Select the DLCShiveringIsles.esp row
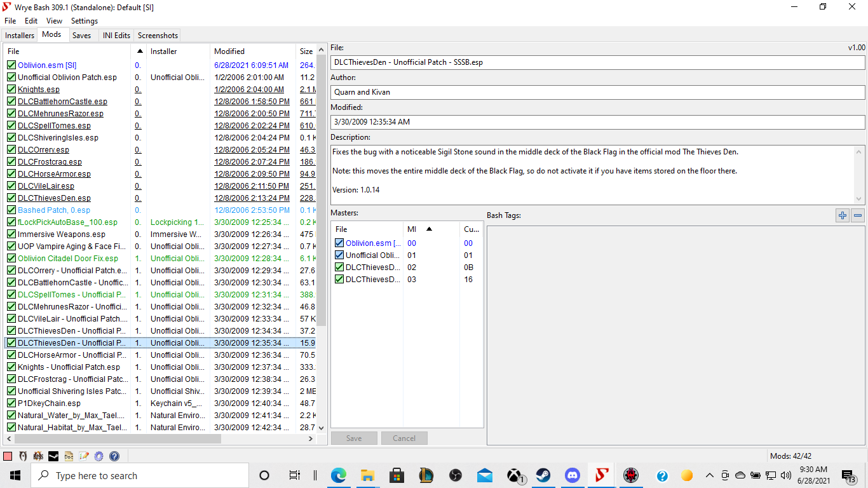The height and width of the screenshot is (488, 868). pos(160,137)
